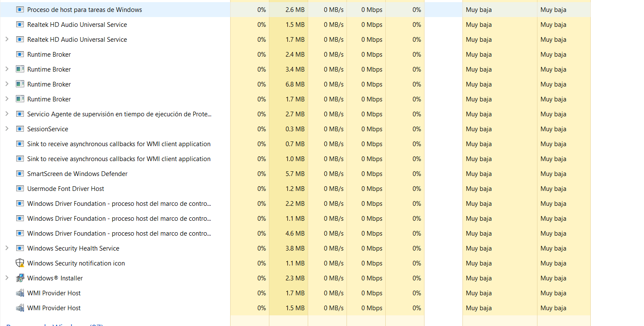Click the 4.6 MB memory value
The height and width of the screenshot is (326, 644).
point(295,233)
